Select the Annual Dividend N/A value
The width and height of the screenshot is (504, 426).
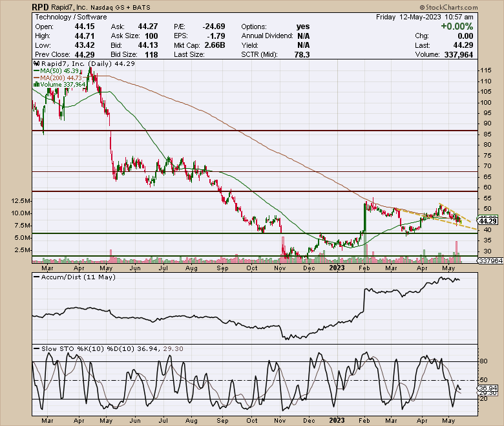(304, 36)
